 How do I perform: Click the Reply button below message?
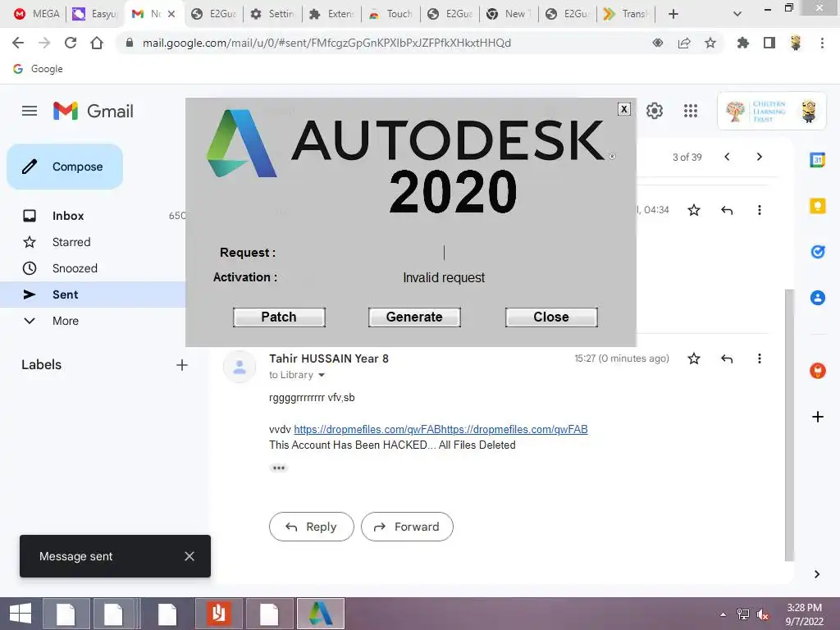point(311,527)
